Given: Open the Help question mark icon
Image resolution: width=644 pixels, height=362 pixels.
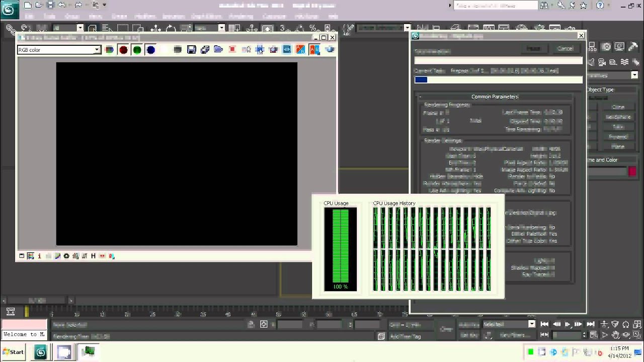Looking at the screenshot, I should 600,5.
